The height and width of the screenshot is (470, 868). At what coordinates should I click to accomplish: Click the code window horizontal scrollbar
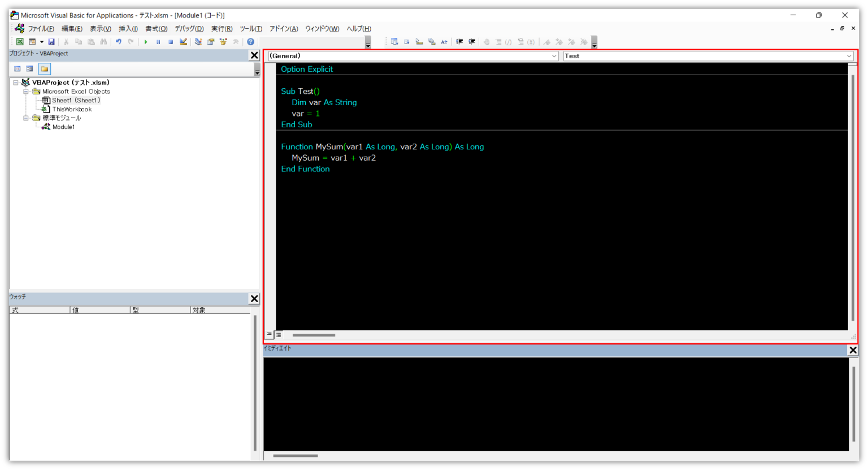click(314, 335)
